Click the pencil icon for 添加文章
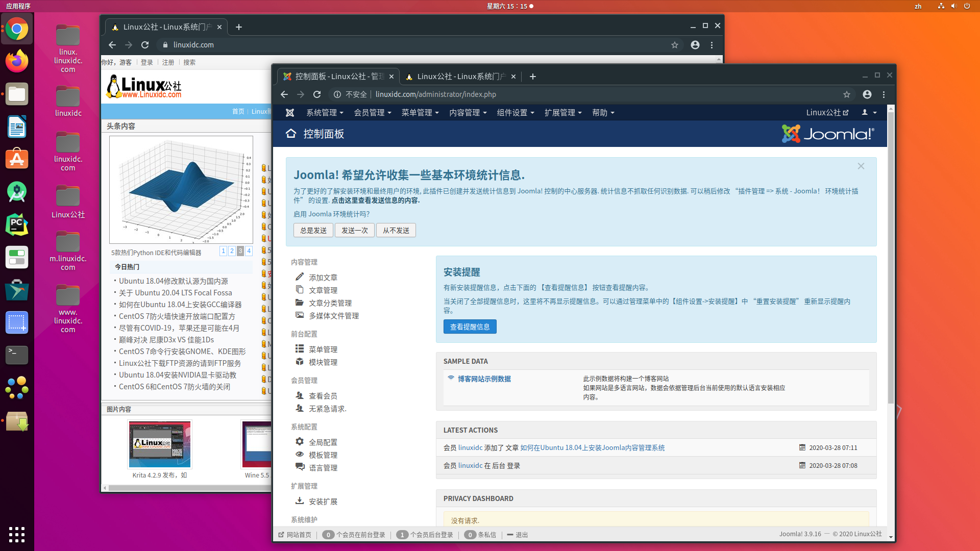 click(300, 277)
